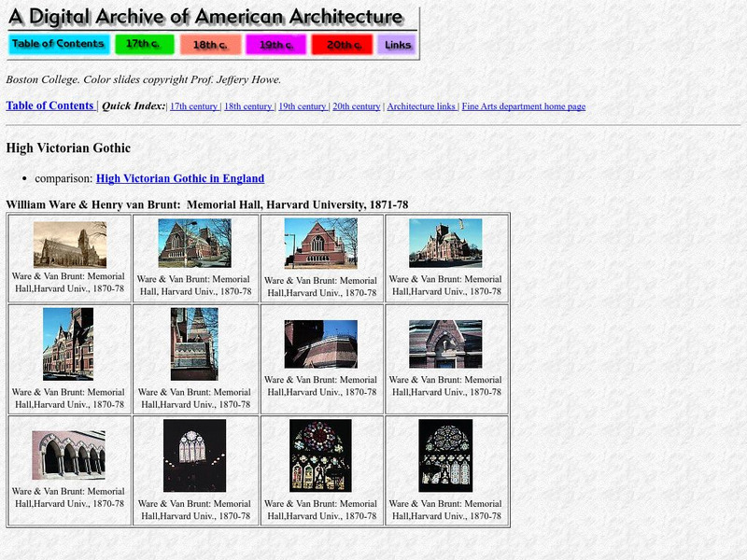Viewport: 747px width, 560px height.
Task: Open the purple Links banner button
Action: (397, 44)
